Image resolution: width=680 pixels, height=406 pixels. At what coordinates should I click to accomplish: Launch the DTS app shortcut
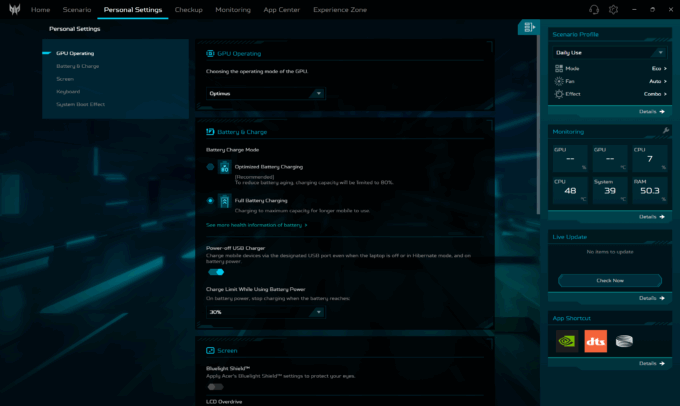(x=595, y=341)
